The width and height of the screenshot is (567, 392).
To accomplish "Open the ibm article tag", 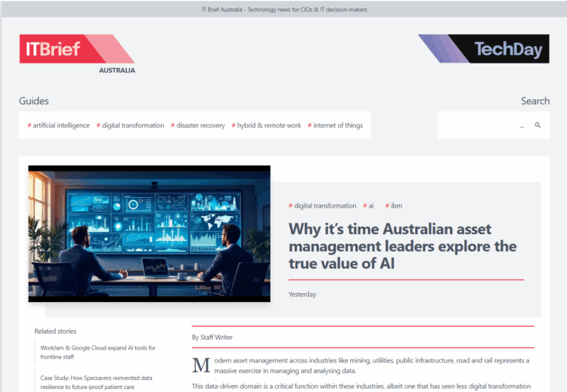I will pyautogui.click(x=394, y=205).
